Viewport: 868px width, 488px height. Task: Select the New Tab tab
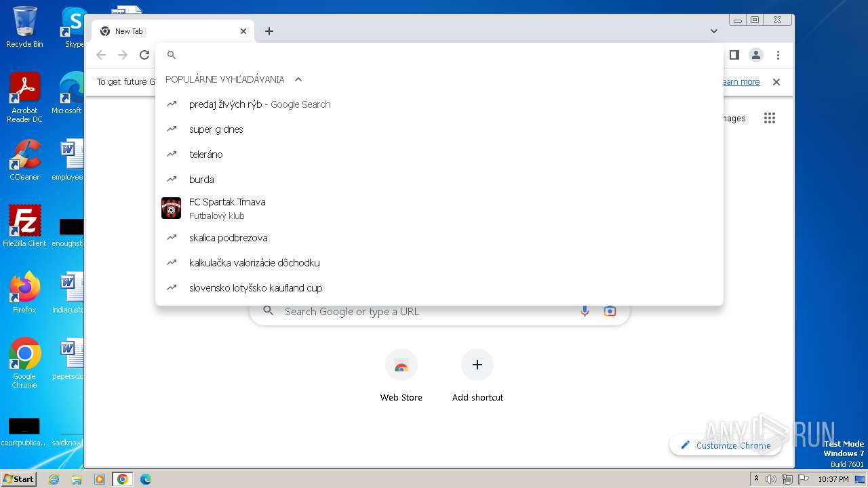tap(173, 31)
